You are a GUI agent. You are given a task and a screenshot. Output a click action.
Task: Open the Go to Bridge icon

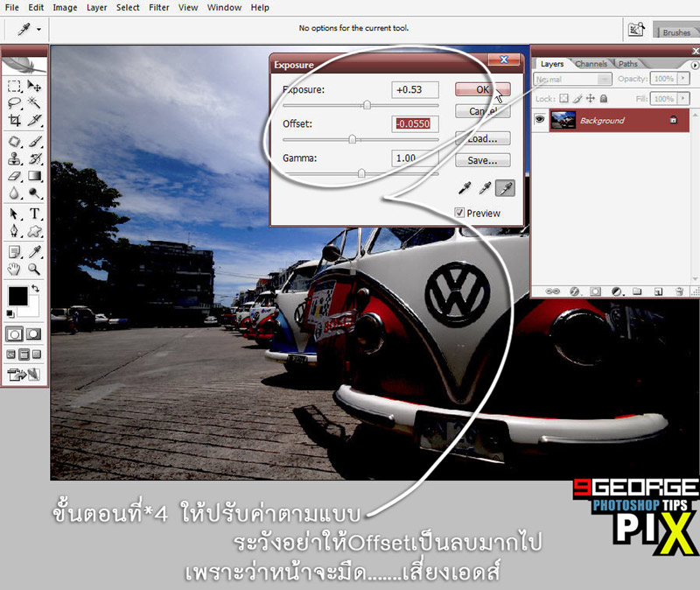(636, 30)
